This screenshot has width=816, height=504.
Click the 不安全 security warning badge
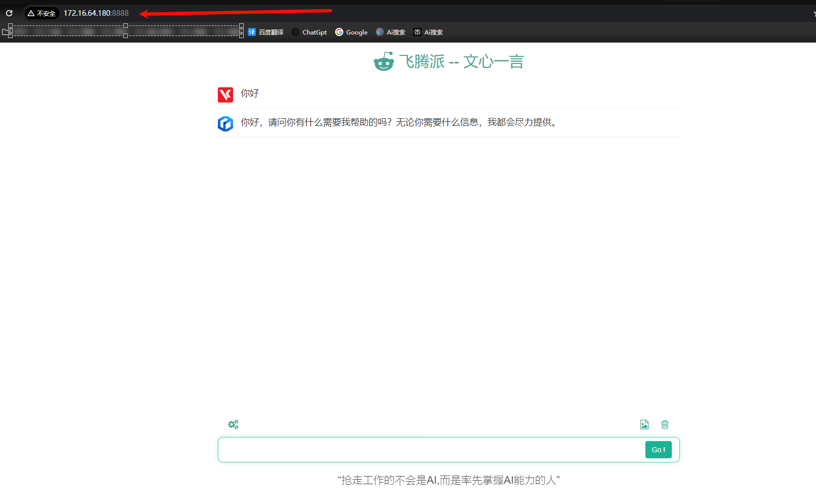pos(42,13)
